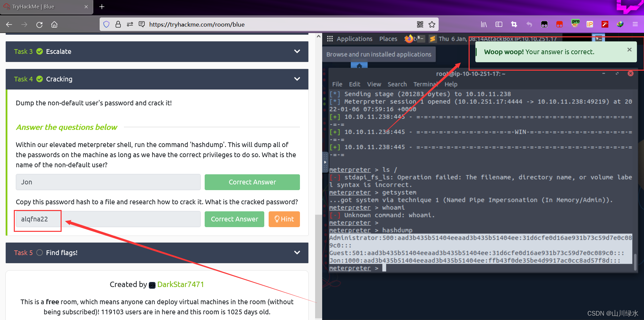
Task: Launch terminal from AttackBox panel
Action: pos(420,39)
